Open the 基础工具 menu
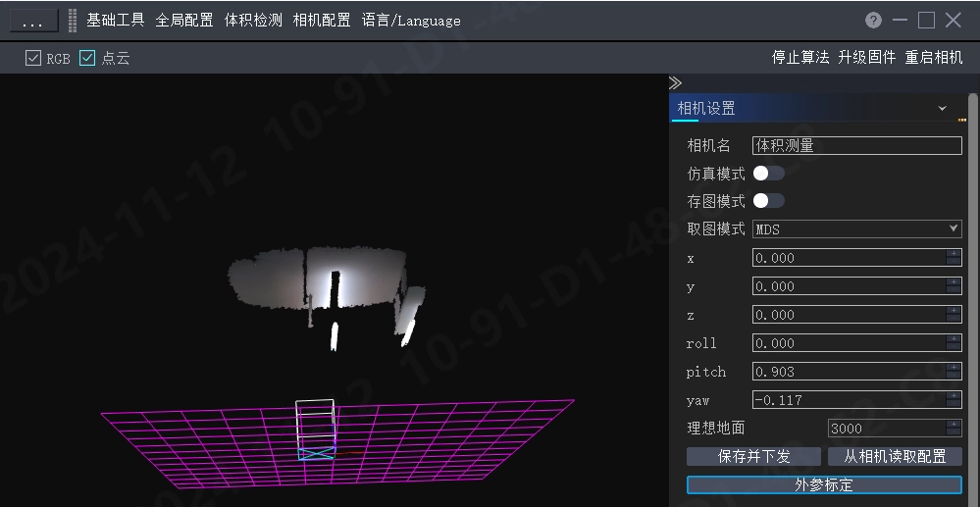980x507 pixels. tap(116, 21)
